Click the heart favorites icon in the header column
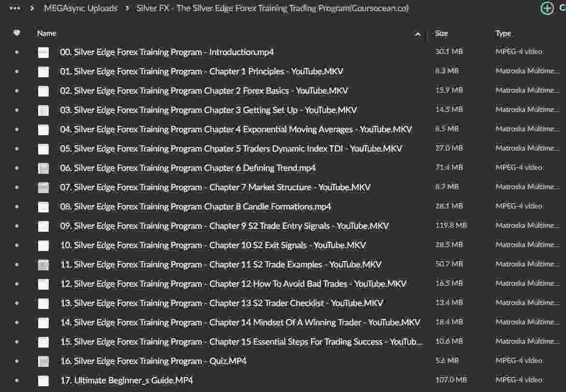566x392 pixels. [x=17, y=32]
